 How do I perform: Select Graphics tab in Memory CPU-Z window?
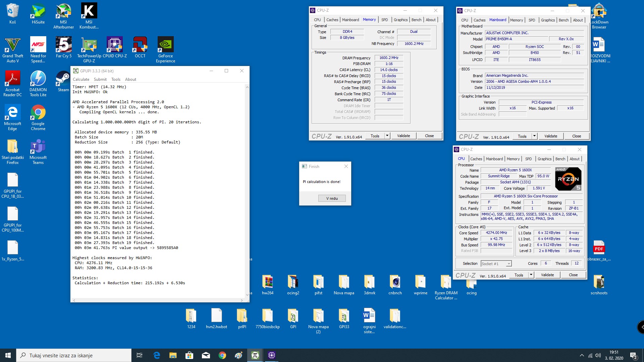tap(400, 20)
